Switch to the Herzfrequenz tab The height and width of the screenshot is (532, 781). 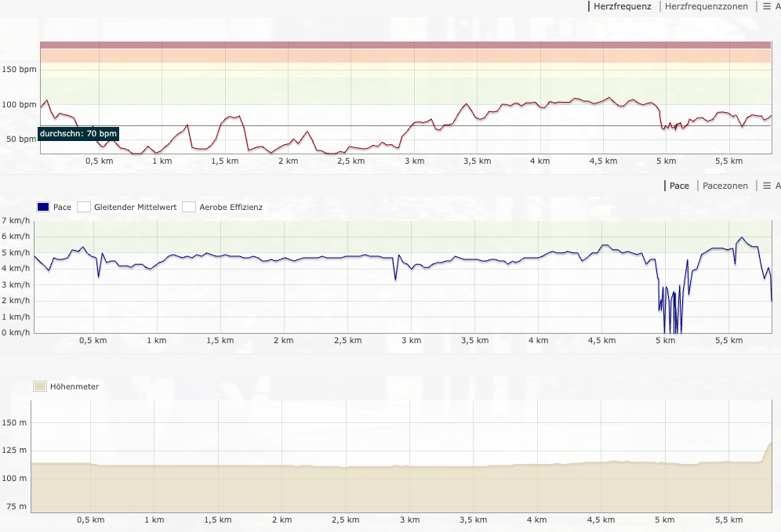622,6
